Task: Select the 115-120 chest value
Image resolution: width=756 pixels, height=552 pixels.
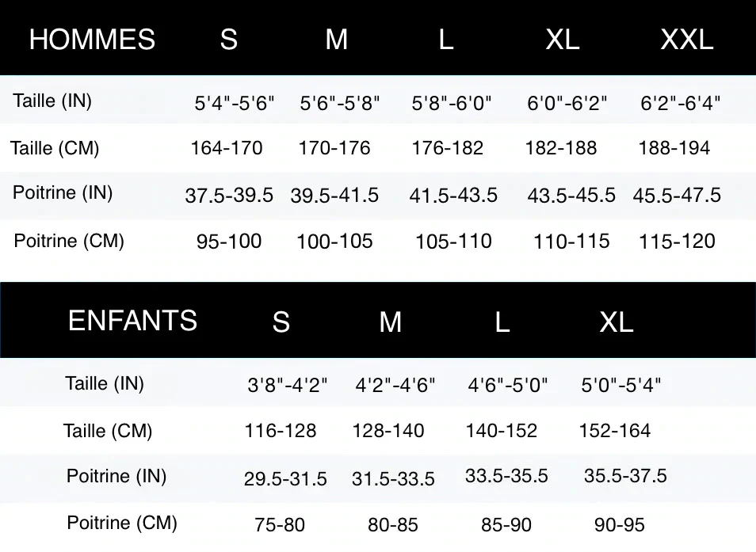Action: tap(677, 241)
